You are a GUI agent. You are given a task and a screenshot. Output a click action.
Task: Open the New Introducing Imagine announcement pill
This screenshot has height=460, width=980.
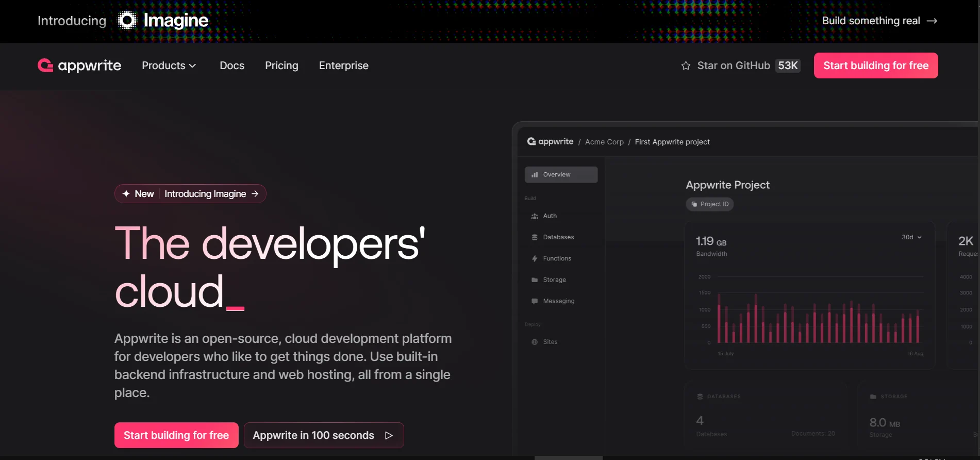point(190,194)
